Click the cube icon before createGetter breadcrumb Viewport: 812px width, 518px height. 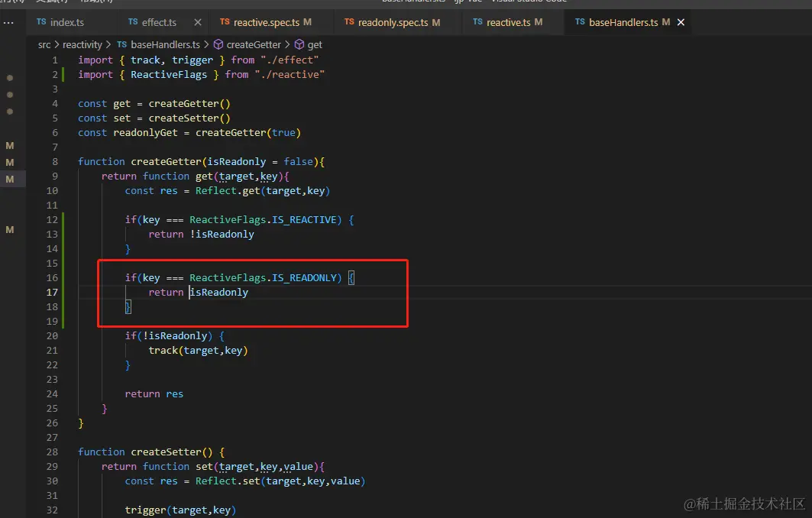(218, 44)
